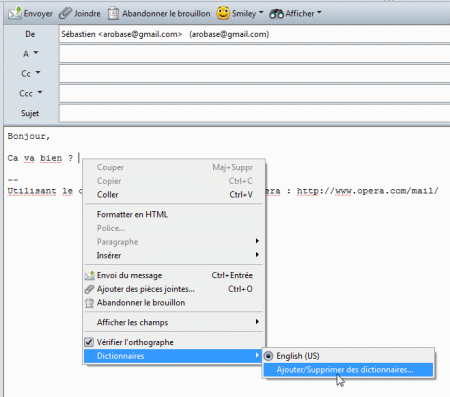
Task: Click the Joindre paperclip icon
Action: pos(65,13)
